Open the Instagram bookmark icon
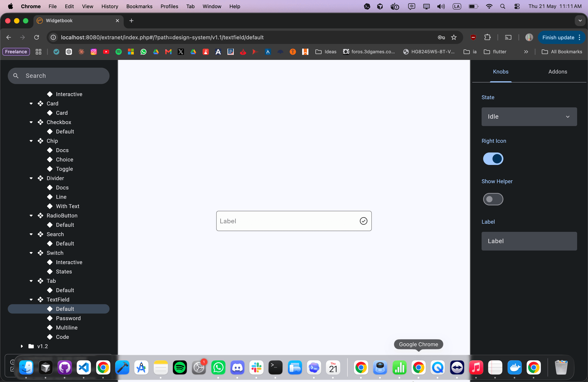Screen dimensions: 588x382 [94, 52]
